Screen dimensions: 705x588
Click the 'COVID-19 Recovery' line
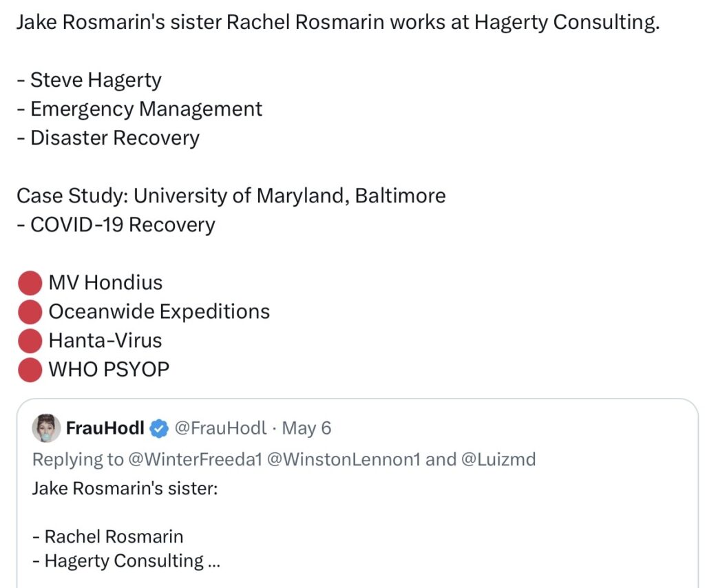point(116,224)
